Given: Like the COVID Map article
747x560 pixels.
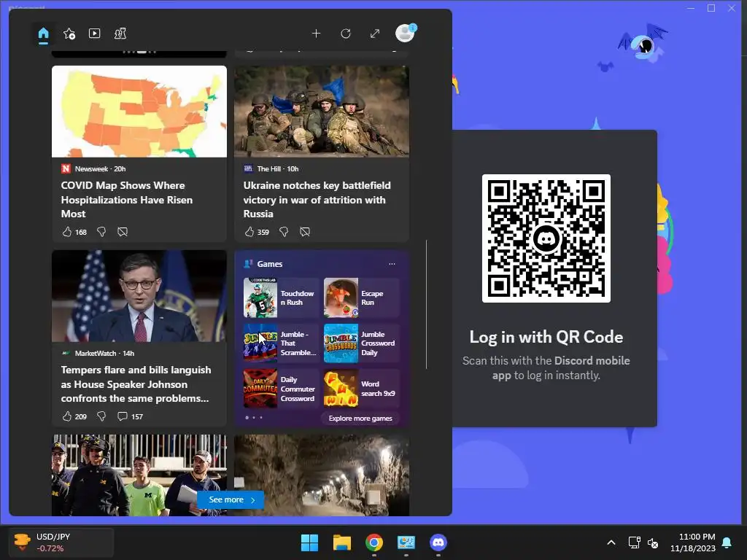Looking at the screenshot, I should tap(66, 232).
